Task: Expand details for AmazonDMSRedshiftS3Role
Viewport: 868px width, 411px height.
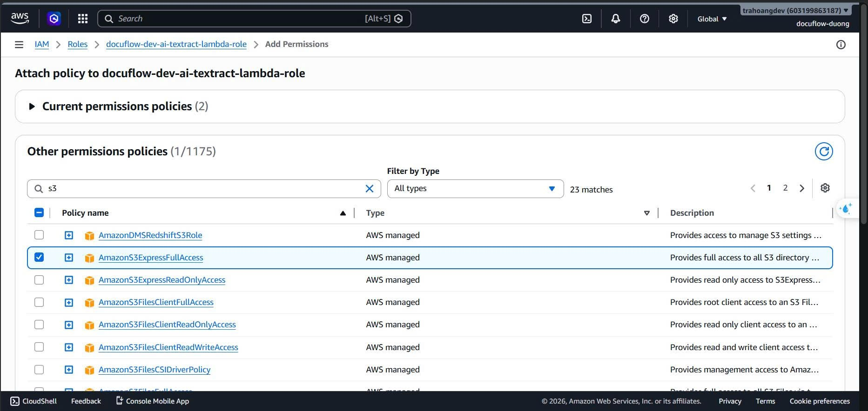Action: (68, 235)
